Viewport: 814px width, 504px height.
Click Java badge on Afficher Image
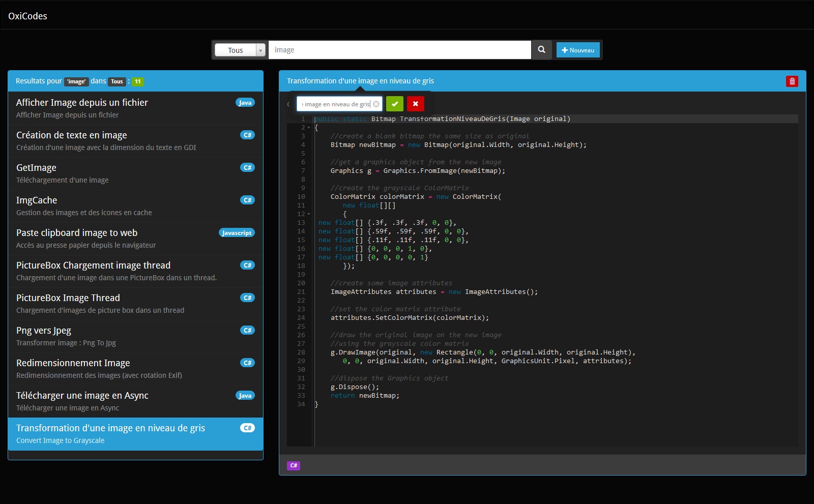pyautogui.click(x=245, y=103)
